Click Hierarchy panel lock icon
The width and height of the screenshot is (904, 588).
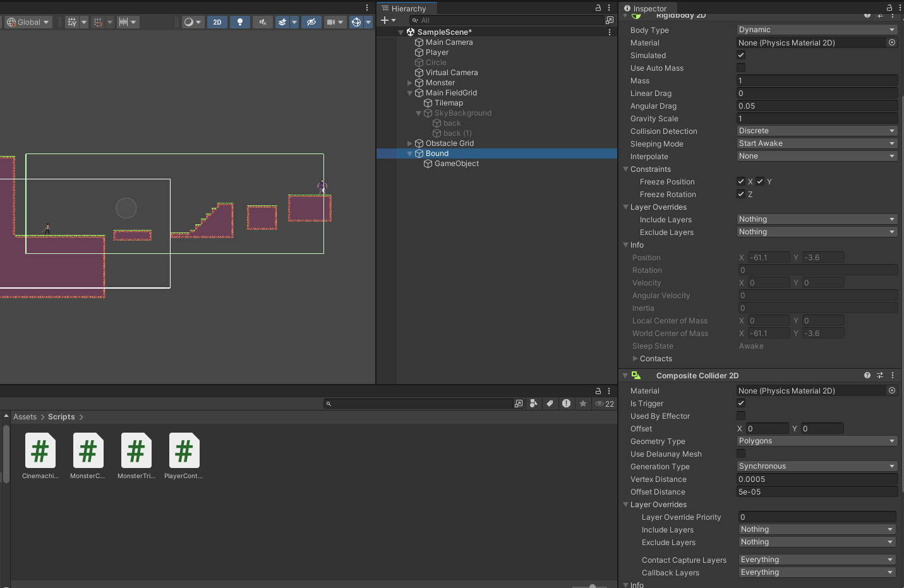[598, 8]
